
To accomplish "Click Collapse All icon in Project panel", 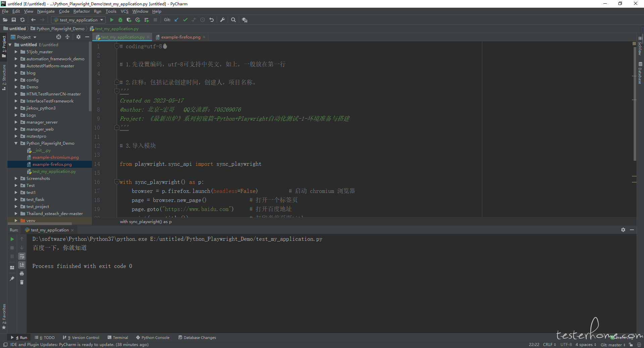I will (x=67, y=37).
